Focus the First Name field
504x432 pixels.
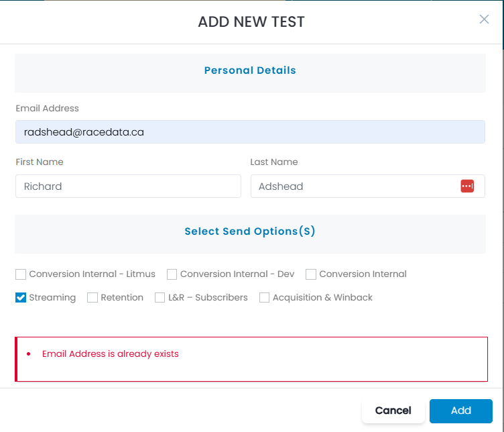(x=128, y=186)
